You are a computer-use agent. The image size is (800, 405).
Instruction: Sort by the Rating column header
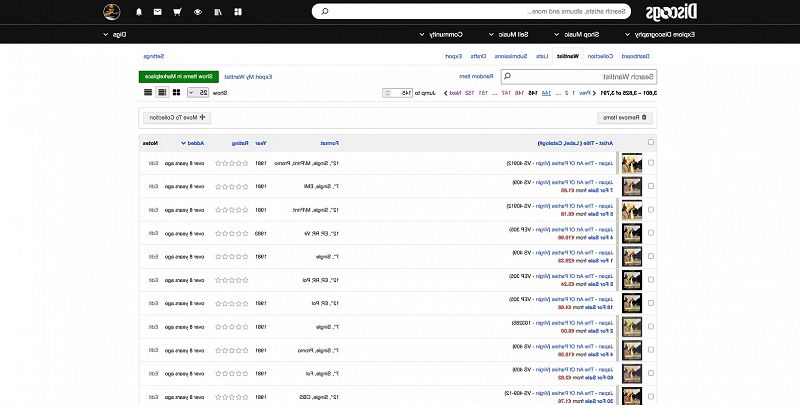click(x=240, y=143)
